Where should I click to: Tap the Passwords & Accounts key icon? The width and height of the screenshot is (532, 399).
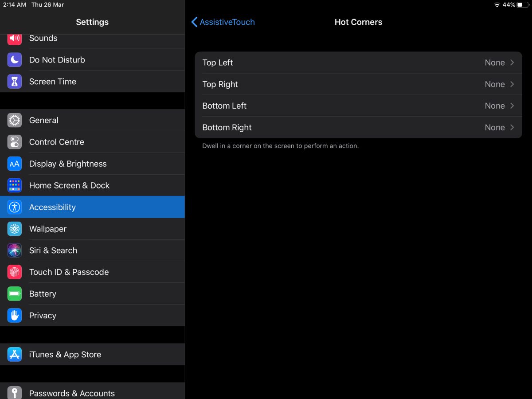pos(15,393)
